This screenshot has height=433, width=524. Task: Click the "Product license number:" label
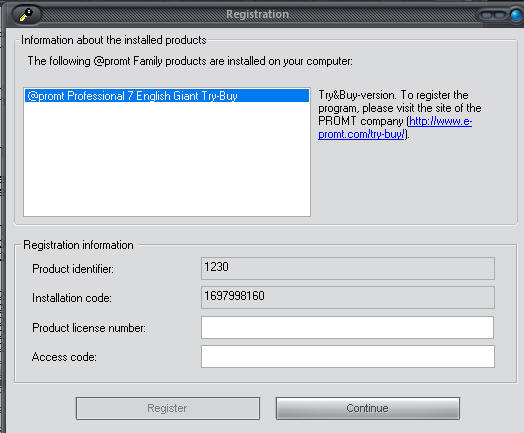[x=89, y=328]
